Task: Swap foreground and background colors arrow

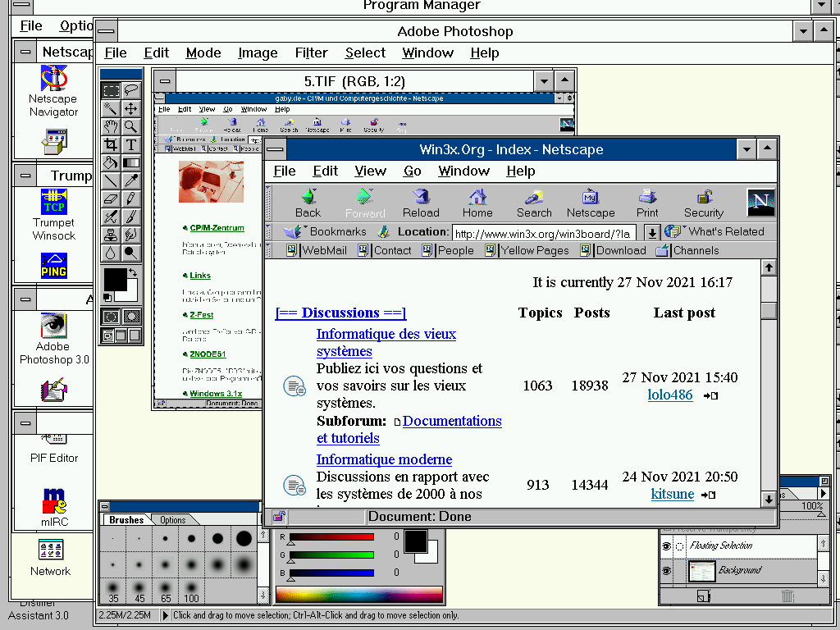Action: [133, 272]
